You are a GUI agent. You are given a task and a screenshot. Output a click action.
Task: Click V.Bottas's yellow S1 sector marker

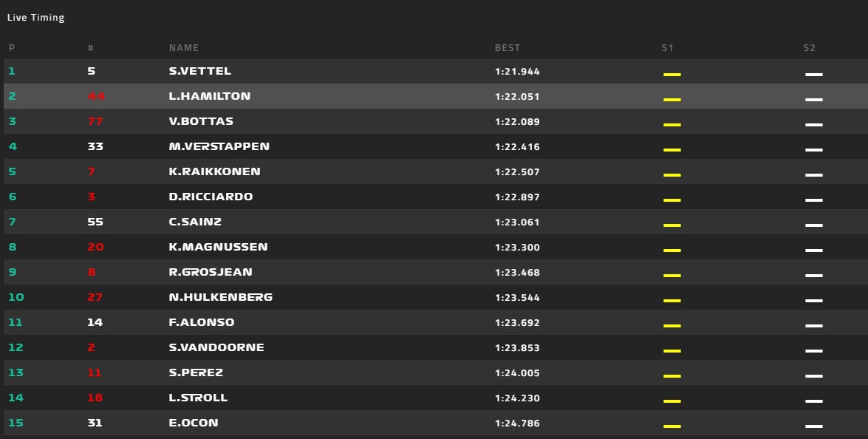(671, 125)
